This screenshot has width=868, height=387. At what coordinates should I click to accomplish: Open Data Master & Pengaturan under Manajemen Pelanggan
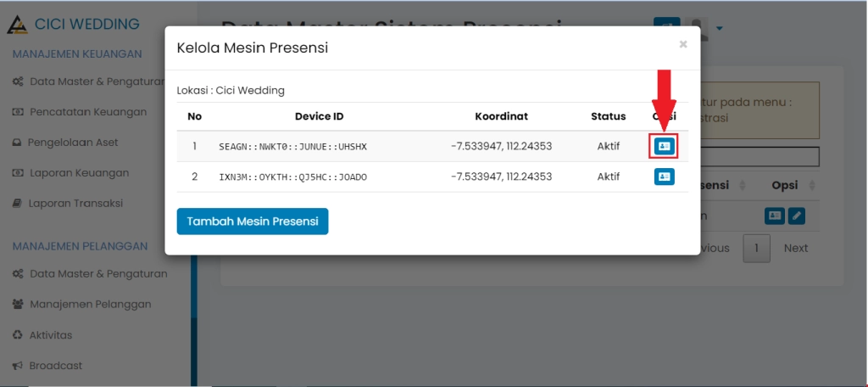pyautogui.click(x=97, y=274)
